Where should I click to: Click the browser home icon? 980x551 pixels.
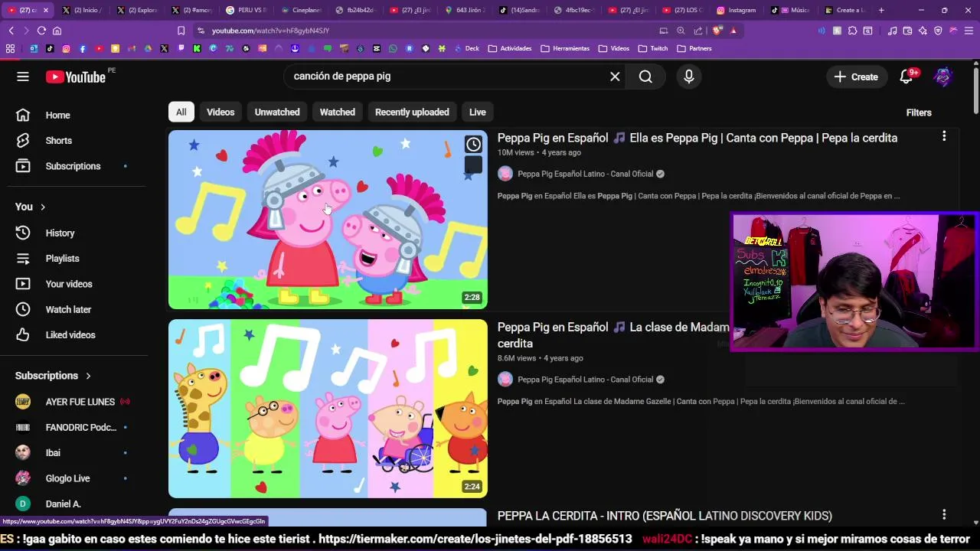point(57,31)
